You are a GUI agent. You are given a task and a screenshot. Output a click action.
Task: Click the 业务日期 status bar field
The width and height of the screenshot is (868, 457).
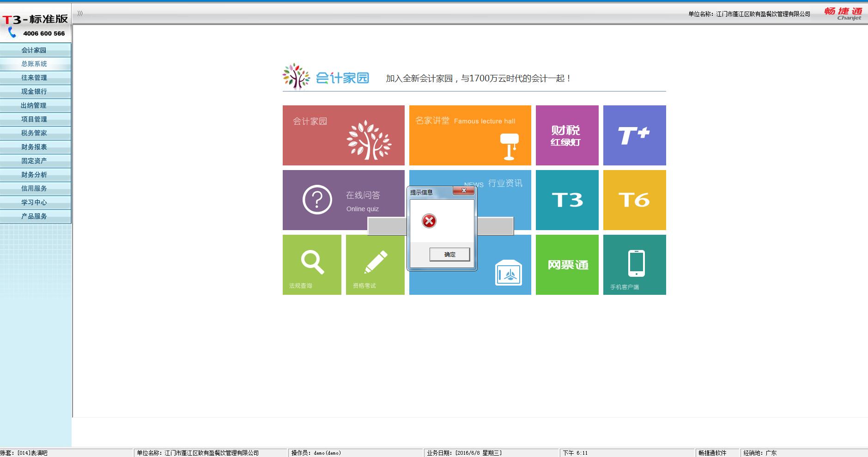(464, 453)
